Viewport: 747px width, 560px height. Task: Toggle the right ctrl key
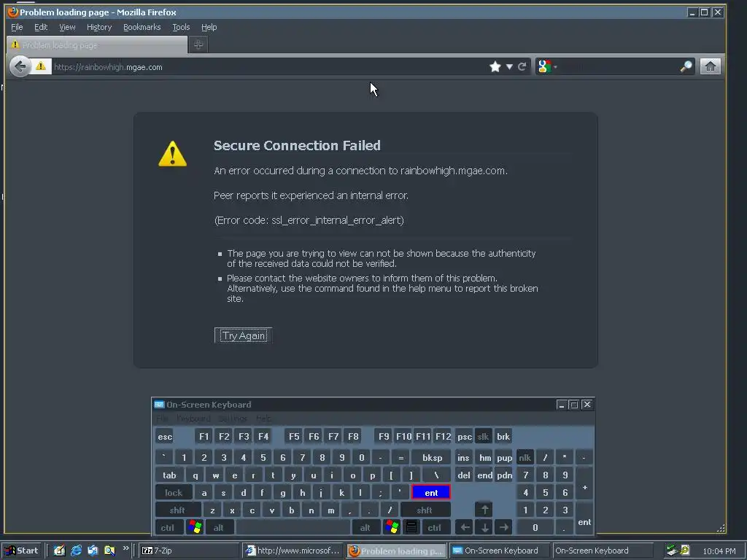pyautogui.click(x=434, y=528)
